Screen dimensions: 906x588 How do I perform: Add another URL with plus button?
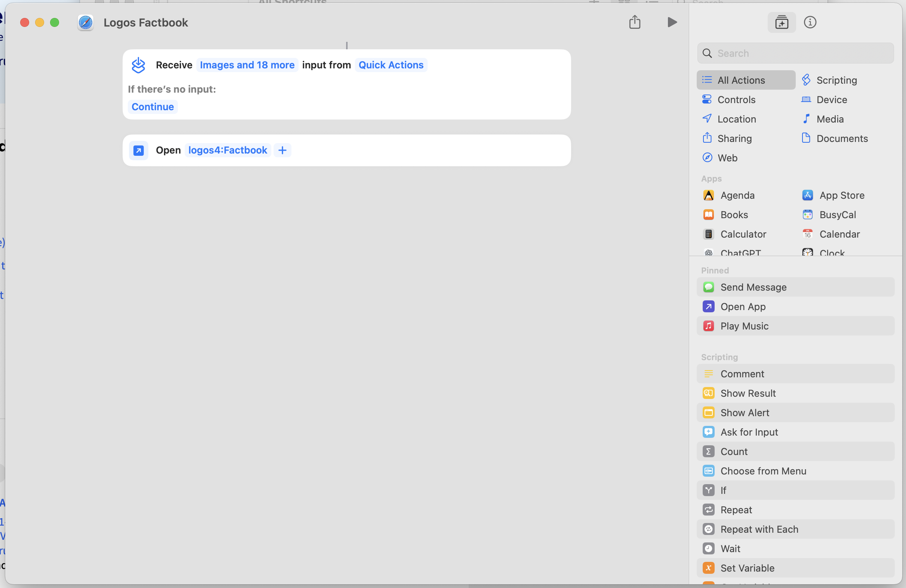click(x=282, y=150)
